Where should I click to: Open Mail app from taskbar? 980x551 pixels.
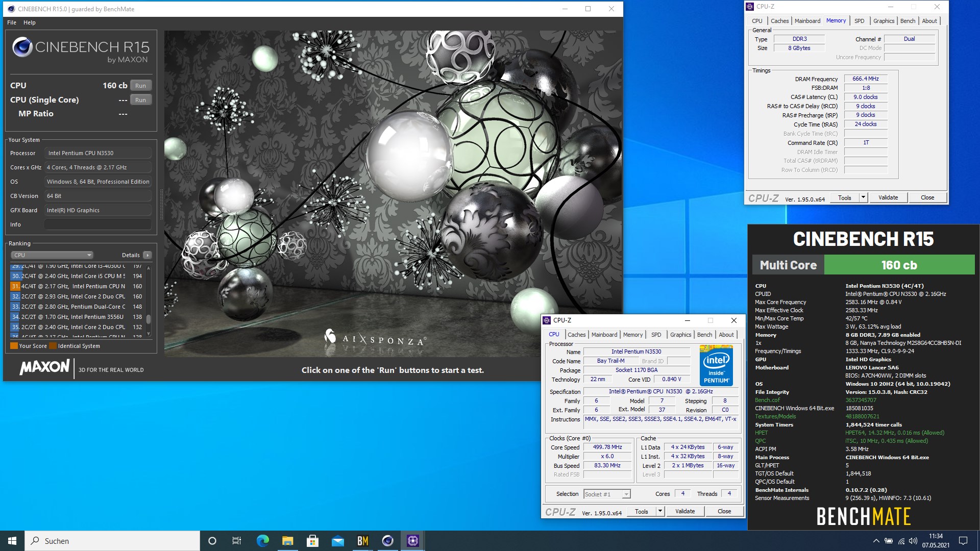(x=337, y=541)
